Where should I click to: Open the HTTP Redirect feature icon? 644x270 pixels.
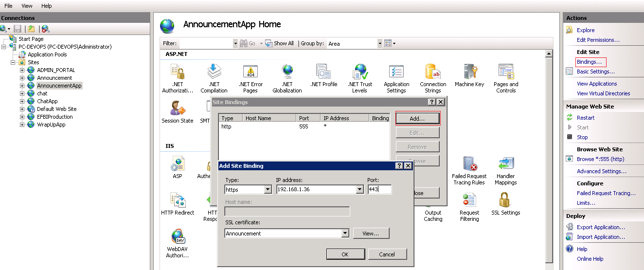click(178, 203)
